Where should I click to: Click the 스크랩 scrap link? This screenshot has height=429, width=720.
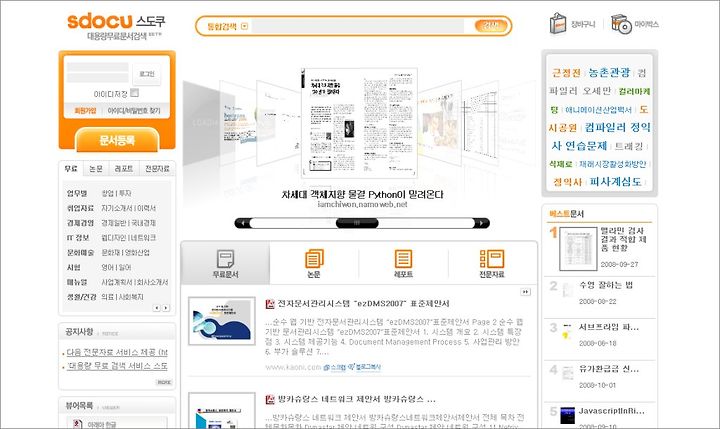pyautogui.click(x=334, y=367)
